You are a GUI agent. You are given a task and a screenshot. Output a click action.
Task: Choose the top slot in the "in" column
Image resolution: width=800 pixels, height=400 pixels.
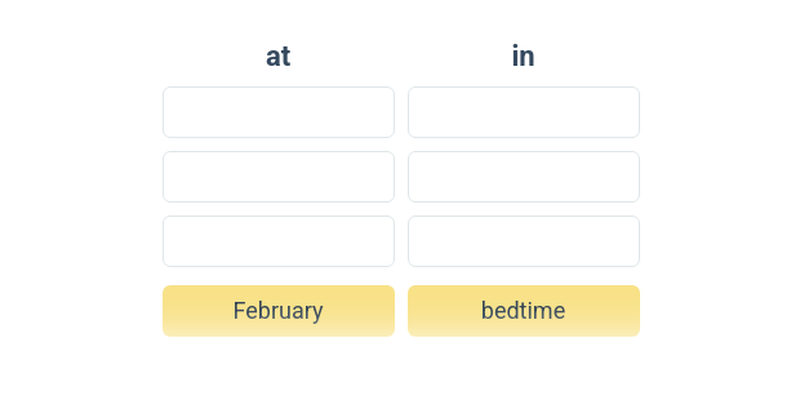click(x=523, y=112)
